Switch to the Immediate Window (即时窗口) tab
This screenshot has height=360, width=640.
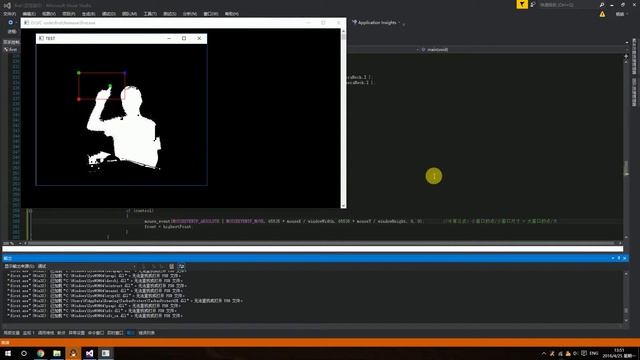115,333
